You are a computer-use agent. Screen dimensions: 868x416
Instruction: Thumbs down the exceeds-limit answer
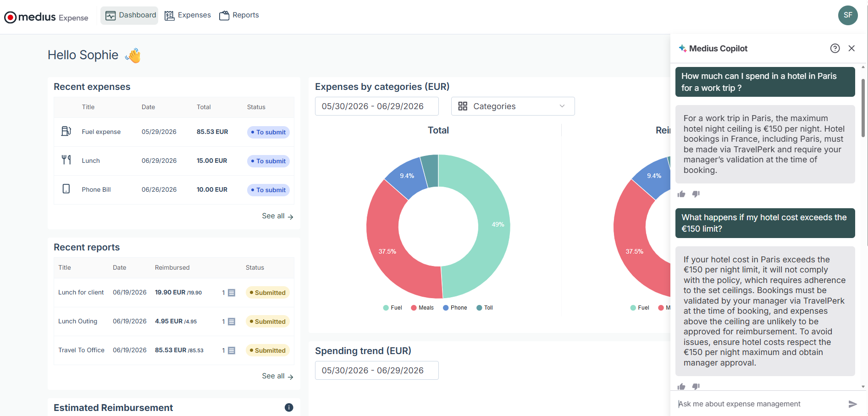[696, 387]
